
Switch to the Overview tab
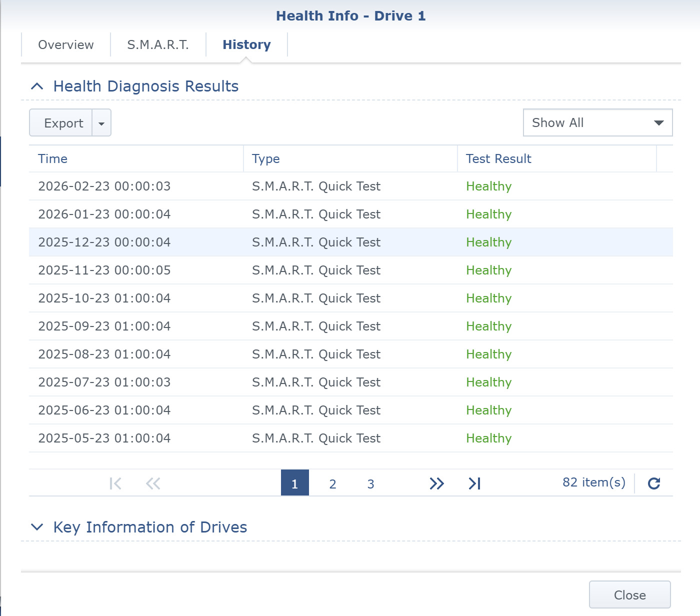click(66, 45)
